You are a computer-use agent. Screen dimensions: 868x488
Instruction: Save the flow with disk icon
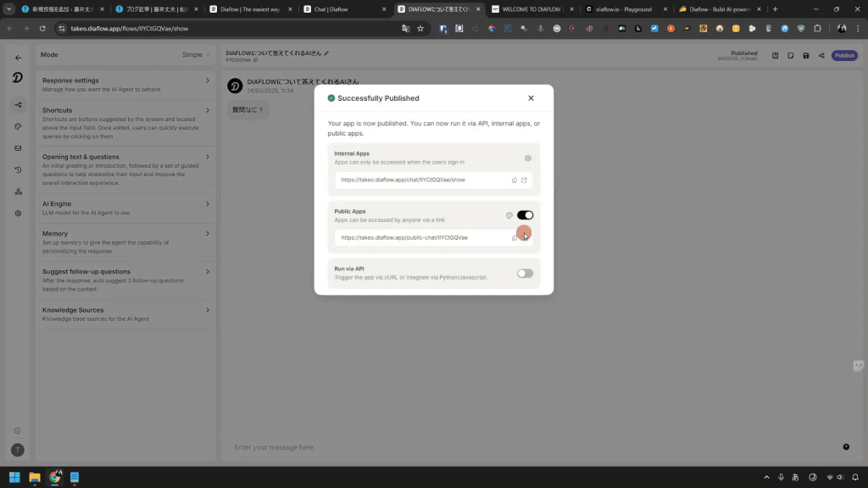(806, 55)
